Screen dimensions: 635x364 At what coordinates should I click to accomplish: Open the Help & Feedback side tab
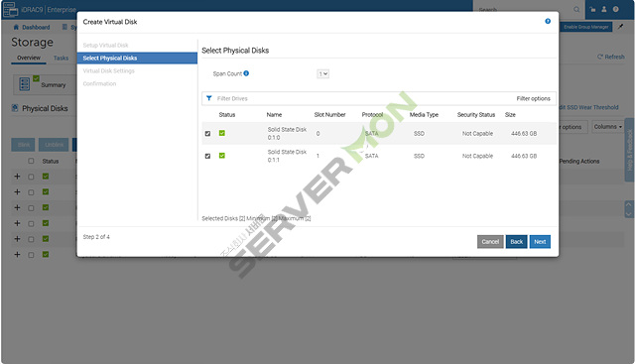click(x=629, y=149)
